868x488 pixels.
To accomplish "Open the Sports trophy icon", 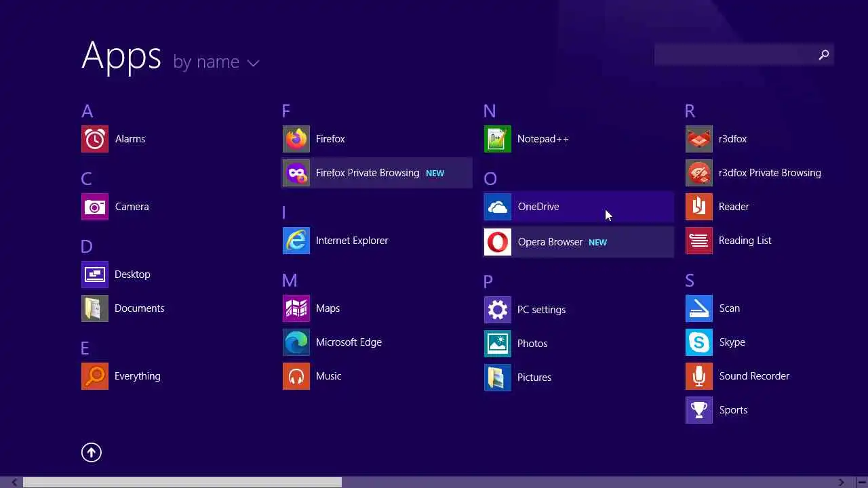I will pos(699,410).
